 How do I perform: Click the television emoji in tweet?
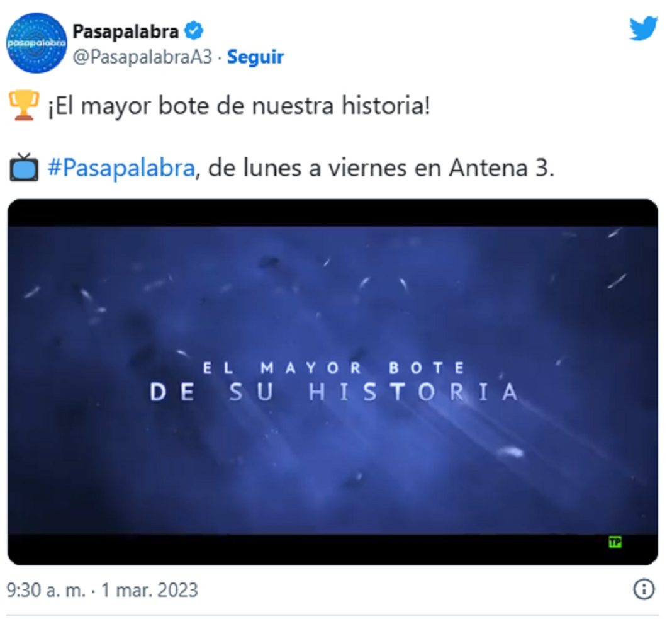(23, 168)
